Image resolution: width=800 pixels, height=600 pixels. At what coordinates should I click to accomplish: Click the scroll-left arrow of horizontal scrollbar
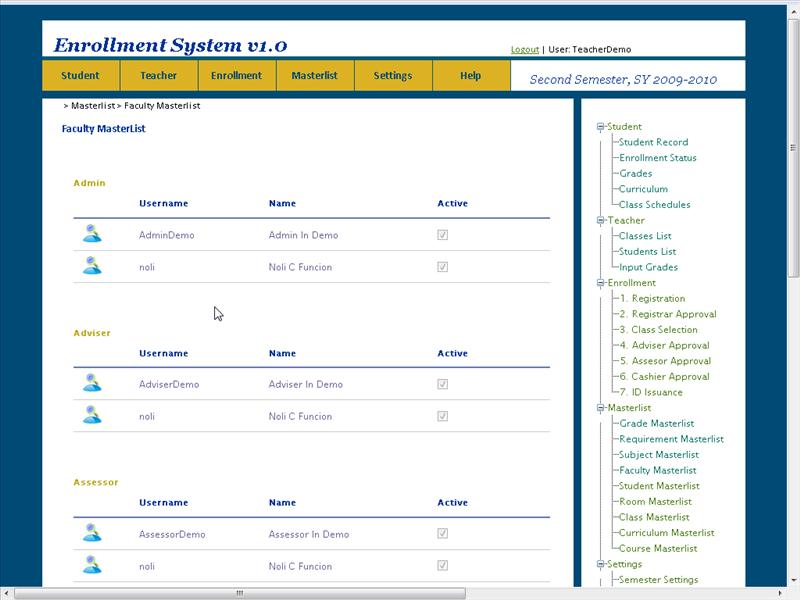point(6,593)
